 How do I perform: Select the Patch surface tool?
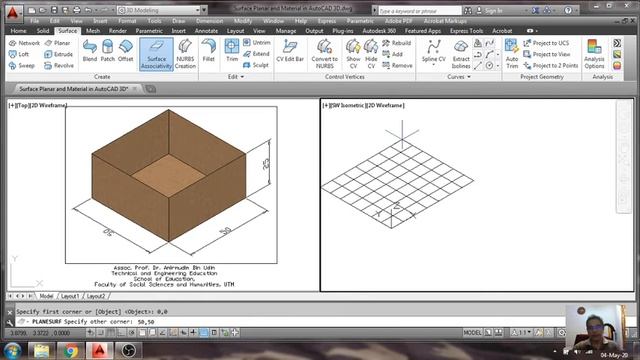point(108,51)
